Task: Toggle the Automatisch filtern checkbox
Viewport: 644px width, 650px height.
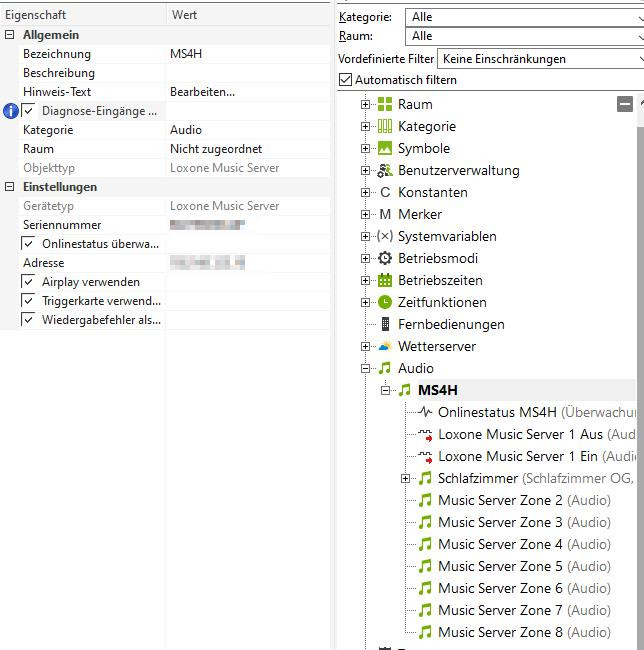Action: 346,80
